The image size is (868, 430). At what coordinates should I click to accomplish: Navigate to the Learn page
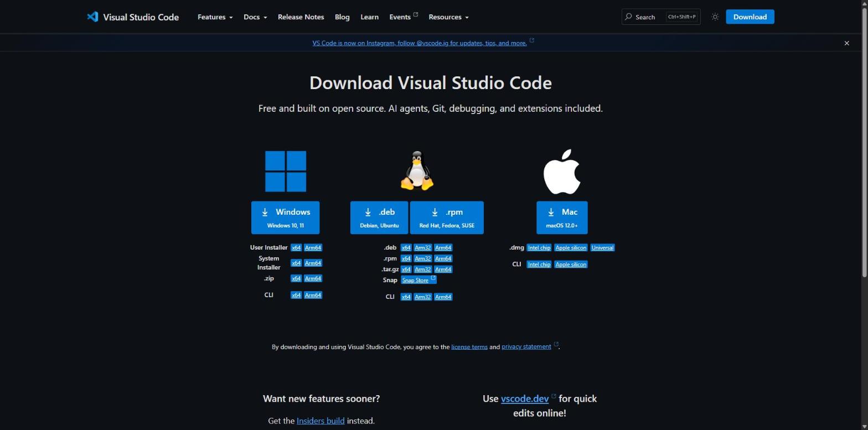pos(369,17)
